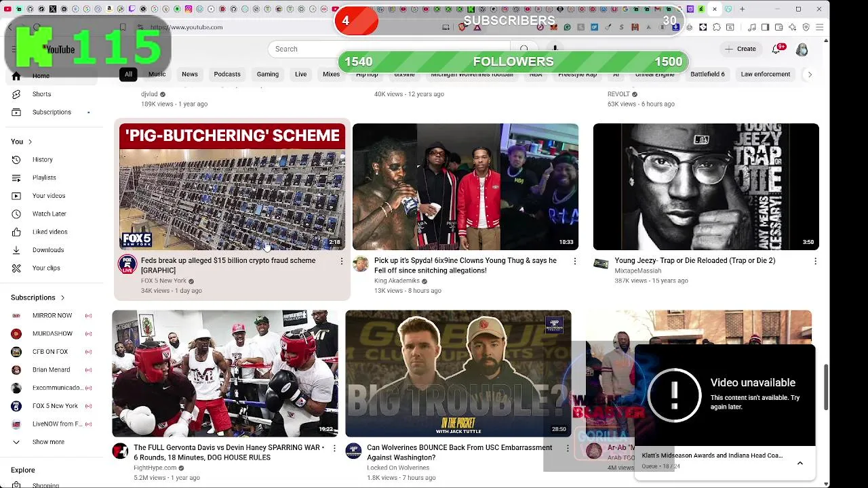Screen dimensions: 868x488
Task: Open more options for the crypto fraud video
Action: [x=341, y=261]
